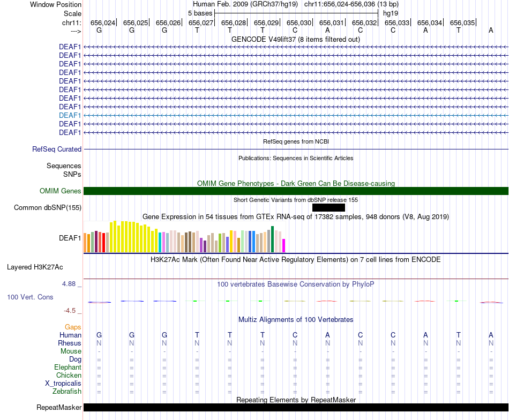
Task: Click the 100 Vert. Cons label
Action: point(30,297)
